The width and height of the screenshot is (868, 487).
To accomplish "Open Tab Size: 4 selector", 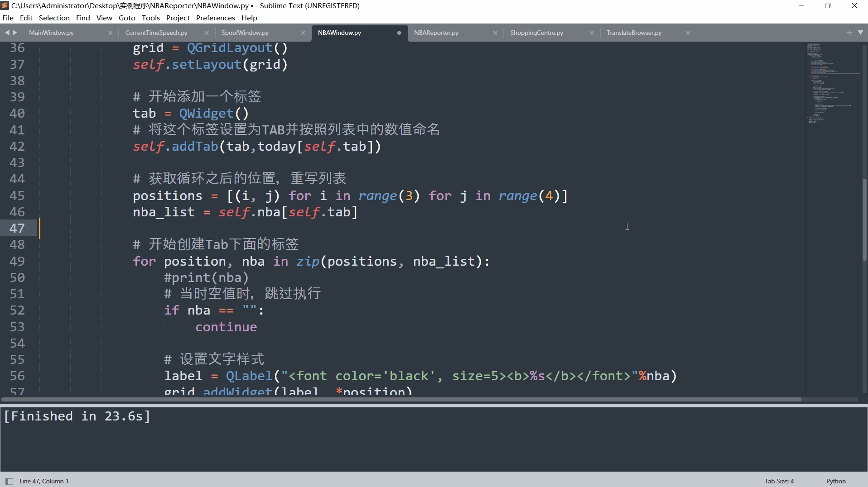I will [779, 481].
